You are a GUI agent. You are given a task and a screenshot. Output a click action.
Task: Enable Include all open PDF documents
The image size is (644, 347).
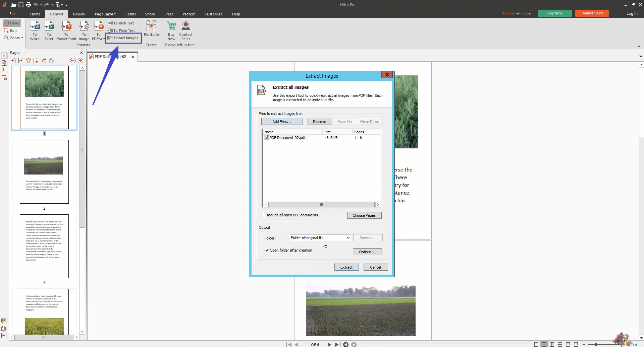pos(264,215)
